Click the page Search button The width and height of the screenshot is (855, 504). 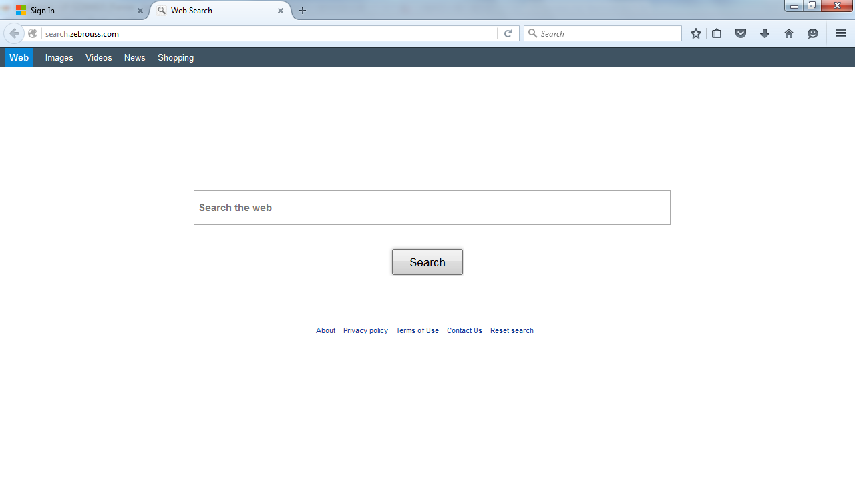click(427, 262)
